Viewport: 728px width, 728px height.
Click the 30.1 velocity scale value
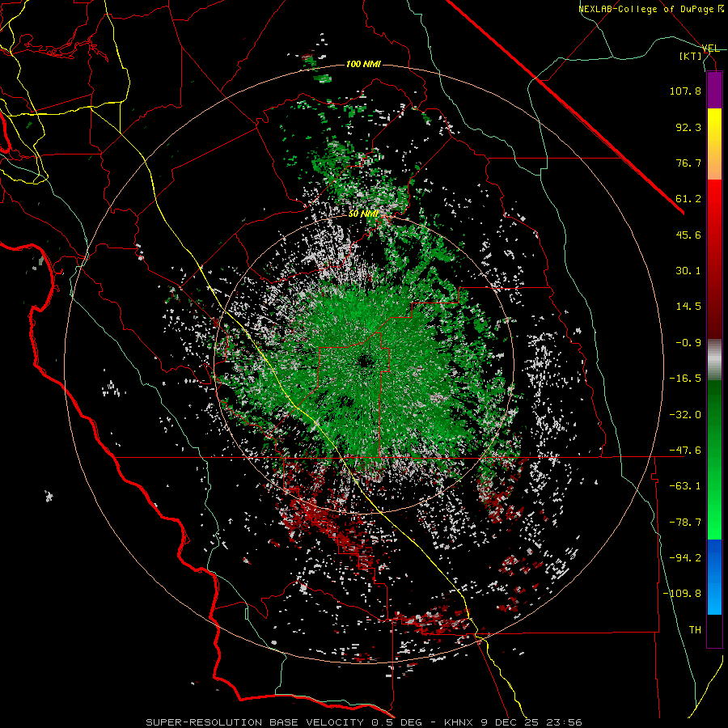coord(688,271)
